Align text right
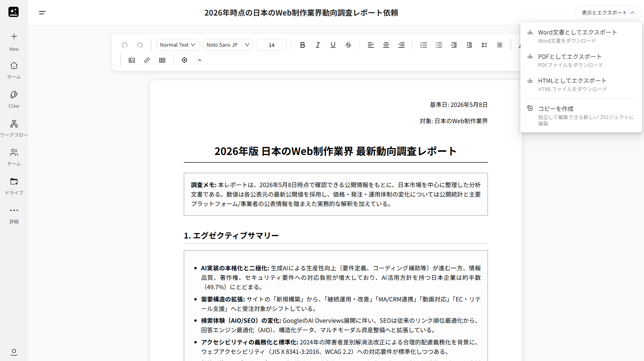644x361 pixels. [x=401, y=45]
